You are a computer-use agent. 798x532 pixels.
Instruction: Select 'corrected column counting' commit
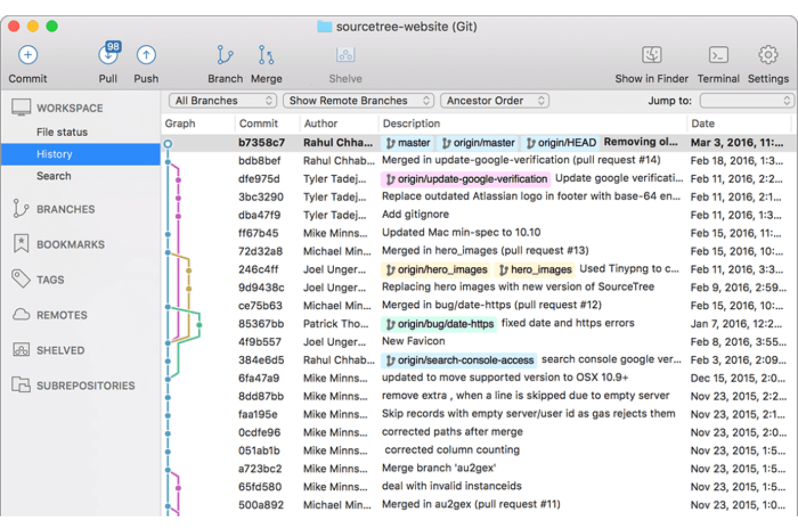click(479, 451)
